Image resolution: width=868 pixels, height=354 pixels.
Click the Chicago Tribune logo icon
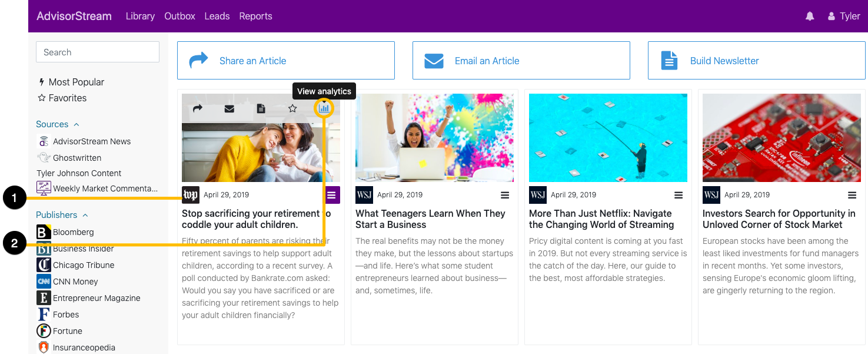tap(44, 265)
